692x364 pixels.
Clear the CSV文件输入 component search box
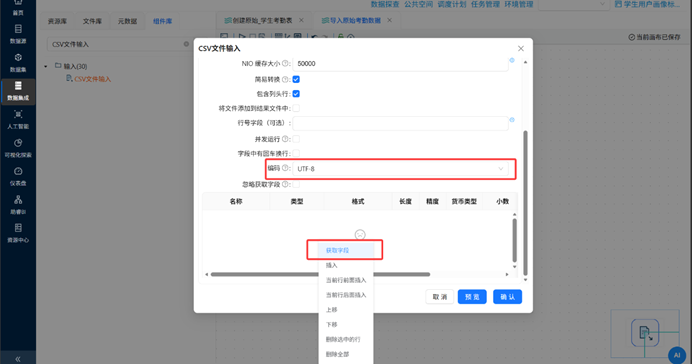[x=186, y=44]
